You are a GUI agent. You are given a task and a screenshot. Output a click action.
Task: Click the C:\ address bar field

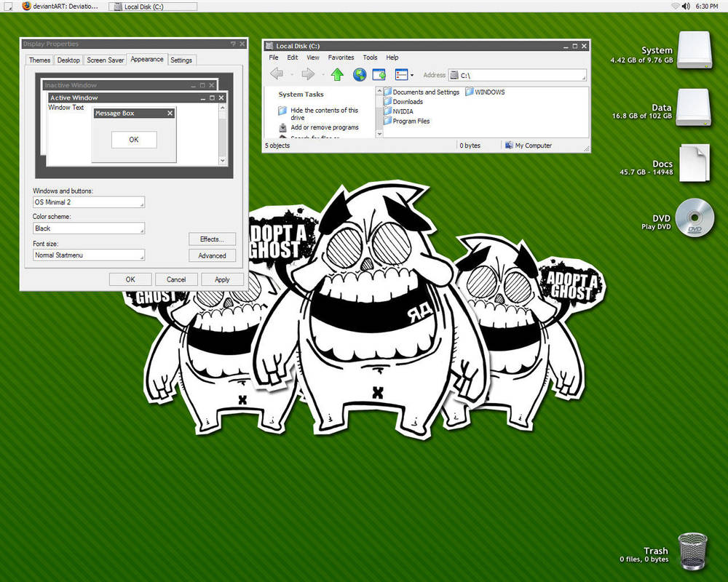tap(518, 75)
